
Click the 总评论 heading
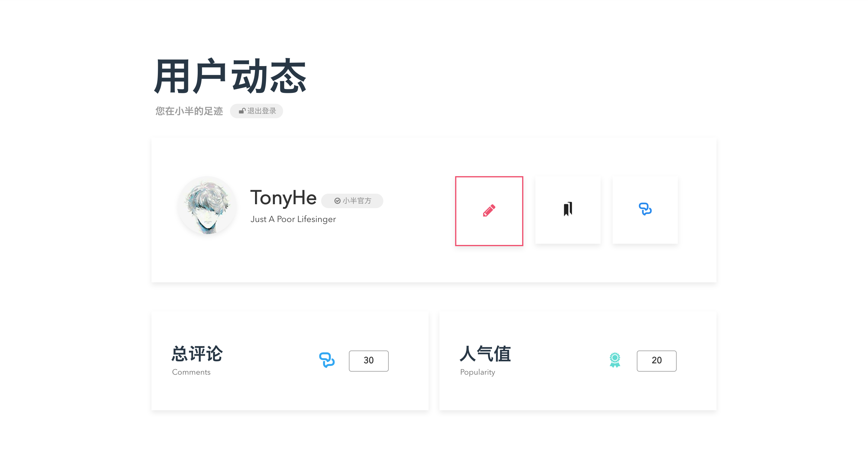tap(197, 354)
